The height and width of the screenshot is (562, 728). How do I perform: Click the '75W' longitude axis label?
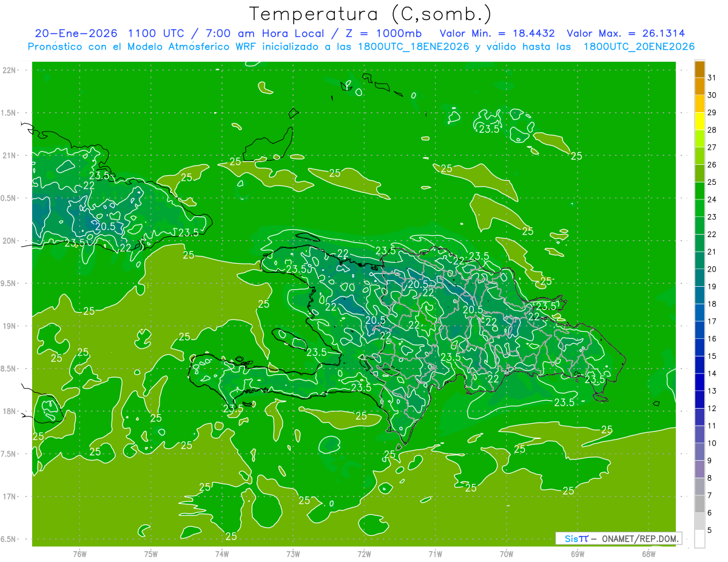point(150,554)
